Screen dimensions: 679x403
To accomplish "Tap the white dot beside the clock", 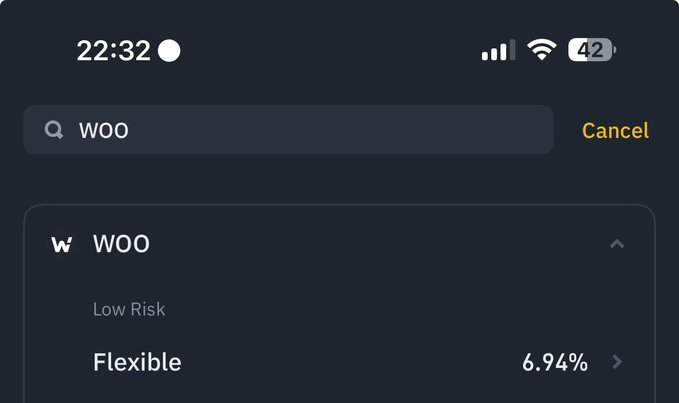I will 169,50.
